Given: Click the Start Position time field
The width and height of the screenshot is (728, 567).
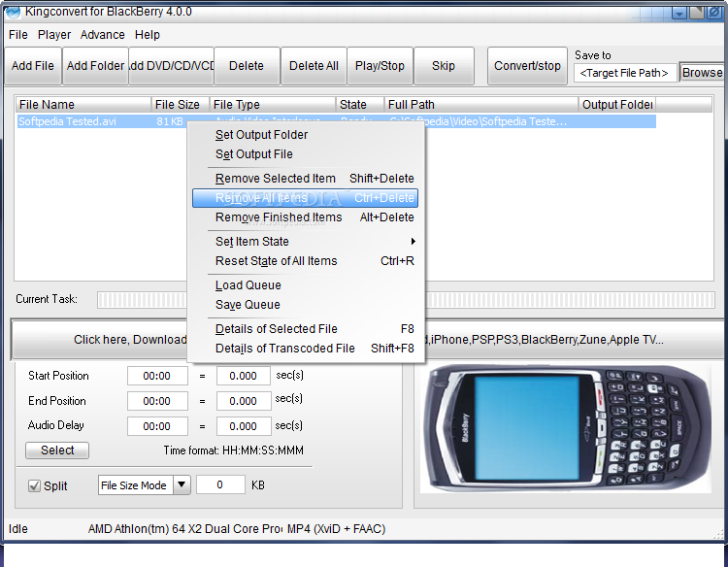Looking at the screenshot, I should point(157,376).
